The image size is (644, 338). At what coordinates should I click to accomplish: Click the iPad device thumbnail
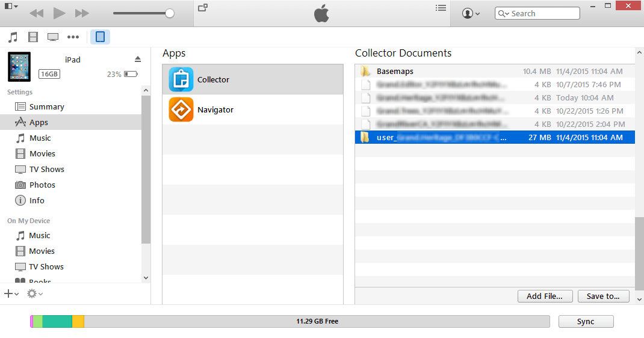pyautogui.click(x=19, y=66)
